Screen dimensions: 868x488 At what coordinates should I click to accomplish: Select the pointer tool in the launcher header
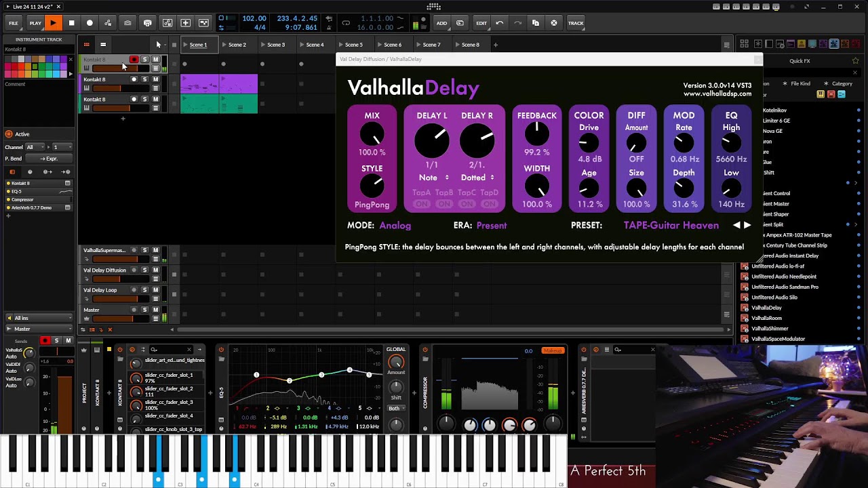158,45
